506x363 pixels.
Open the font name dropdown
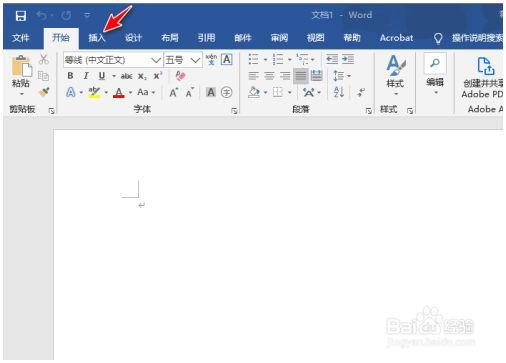coord(155,60)
